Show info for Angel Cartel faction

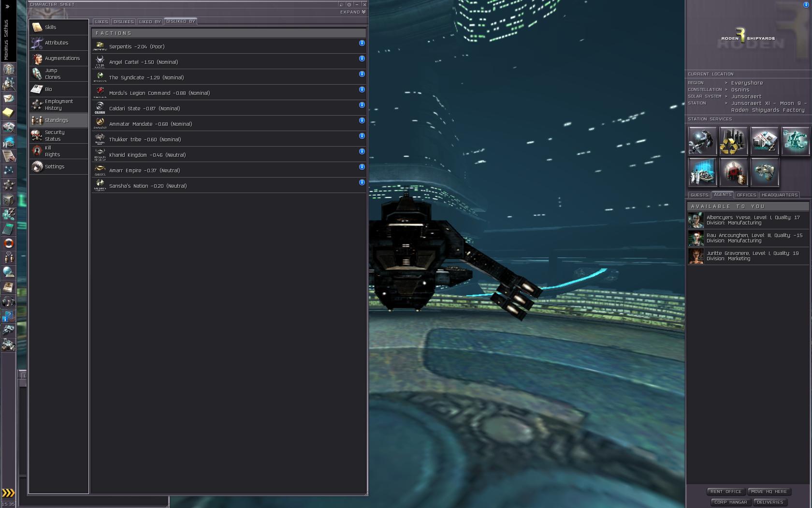click(362, 59)
